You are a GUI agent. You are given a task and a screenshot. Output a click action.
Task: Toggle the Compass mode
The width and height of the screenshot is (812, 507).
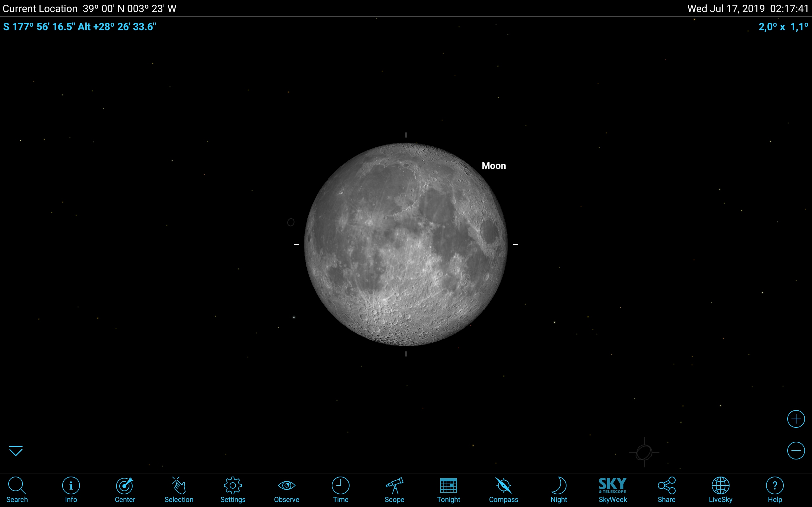[x=503, y=490]
